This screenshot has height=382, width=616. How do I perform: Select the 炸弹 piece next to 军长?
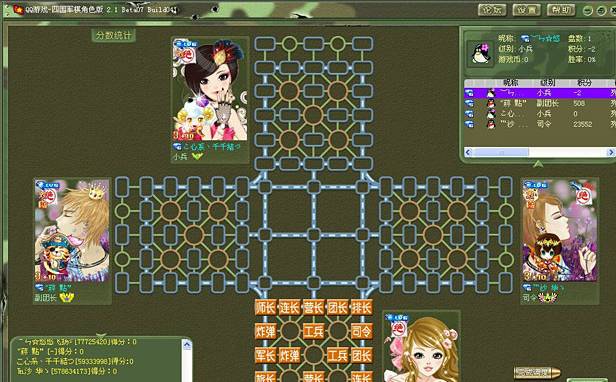pyautogui.click(x=290, y=355)
